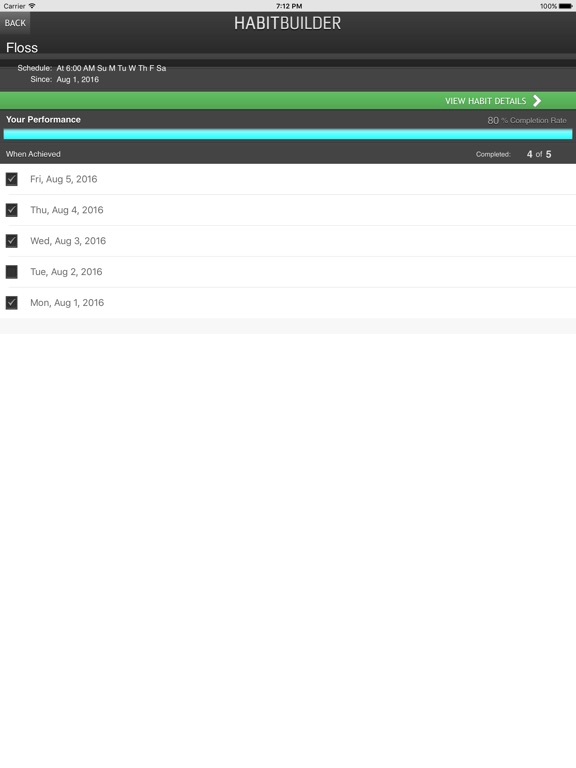Uncheck the Fri, Aug 5, 2016 checkbox
Viewport: 576px width, 768px height.
12,179
